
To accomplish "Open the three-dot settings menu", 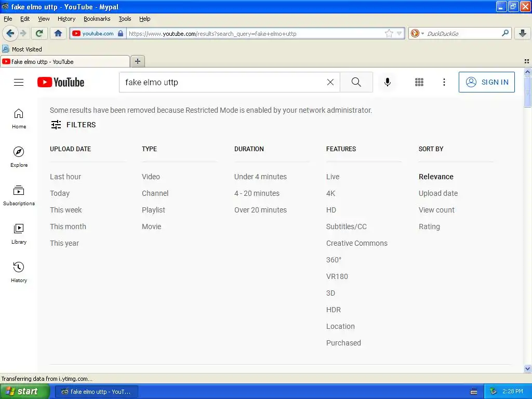I will [444, 82].
